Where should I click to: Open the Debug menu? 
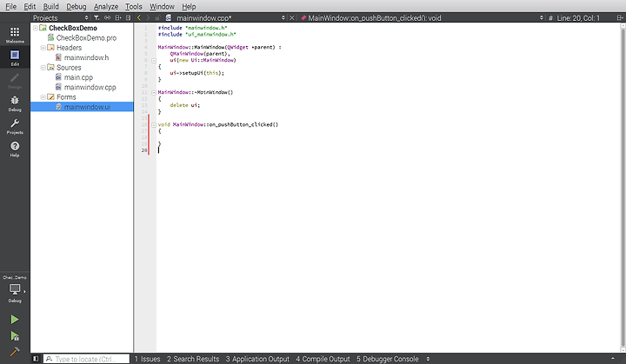76,6
